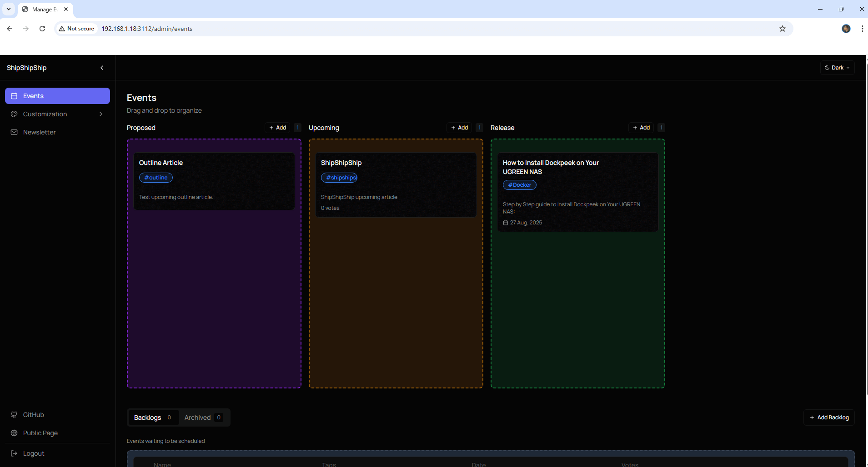Click 'Events waiting to be scheduled' text
This screenshot has width=868, height=467.
pos(166,441)
